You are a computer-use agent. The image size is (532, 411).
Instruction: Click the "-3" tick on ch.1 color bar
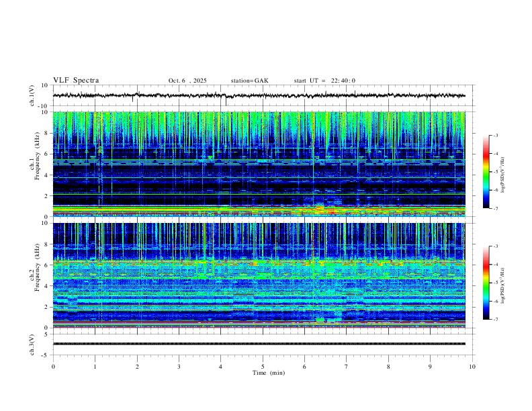[495, 135]
